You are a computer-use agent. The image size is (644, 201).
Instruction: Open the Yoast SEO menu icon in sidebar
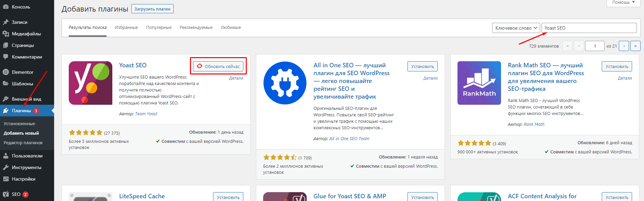[6, 194]
